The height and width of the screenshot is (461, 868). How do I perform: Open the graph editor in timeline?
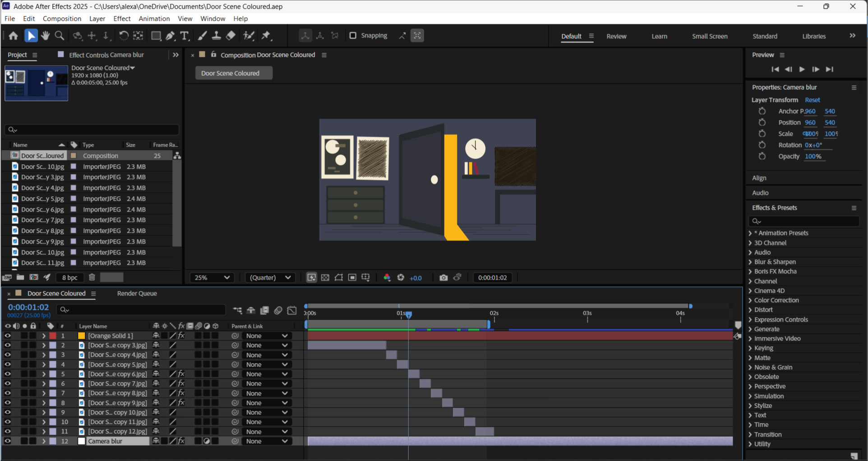point(292,310)
